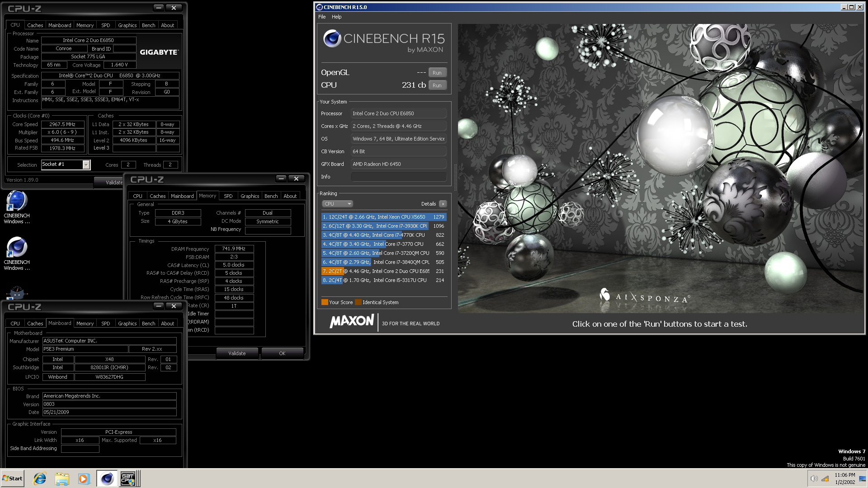Open Graphics tab in top CPU-Z window
This screenshot has width=868, height=488.
tap(127, 25)
